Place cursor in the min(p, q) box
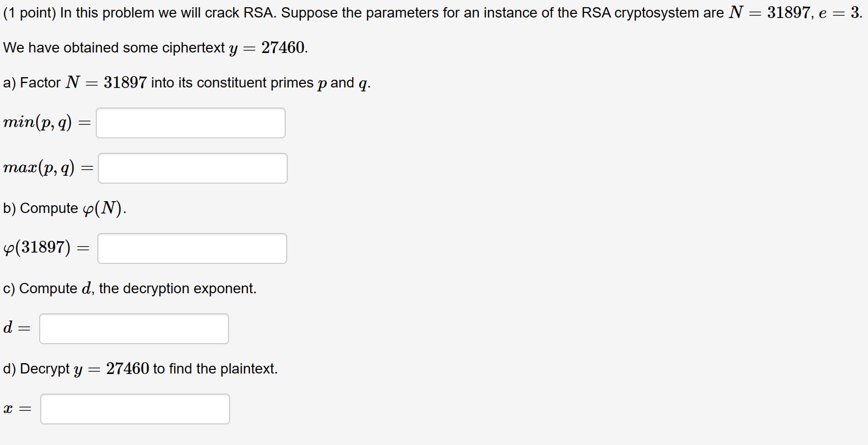 pyautogui.click(x=190, y=122)
